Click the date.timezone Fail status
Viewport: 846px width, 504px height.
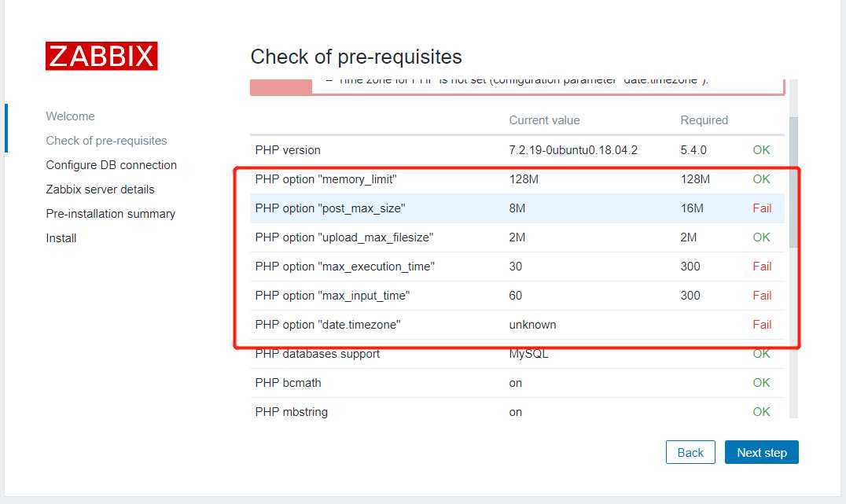pyautogui.click(x=762, y=325)
